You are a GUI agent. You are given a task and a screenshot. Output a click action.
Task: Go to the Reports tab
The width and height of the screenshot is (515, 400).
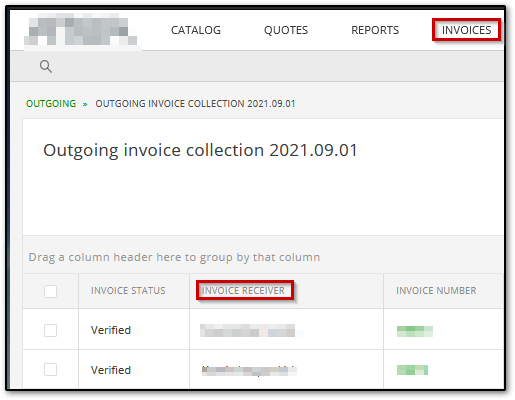tap(375, 30)
